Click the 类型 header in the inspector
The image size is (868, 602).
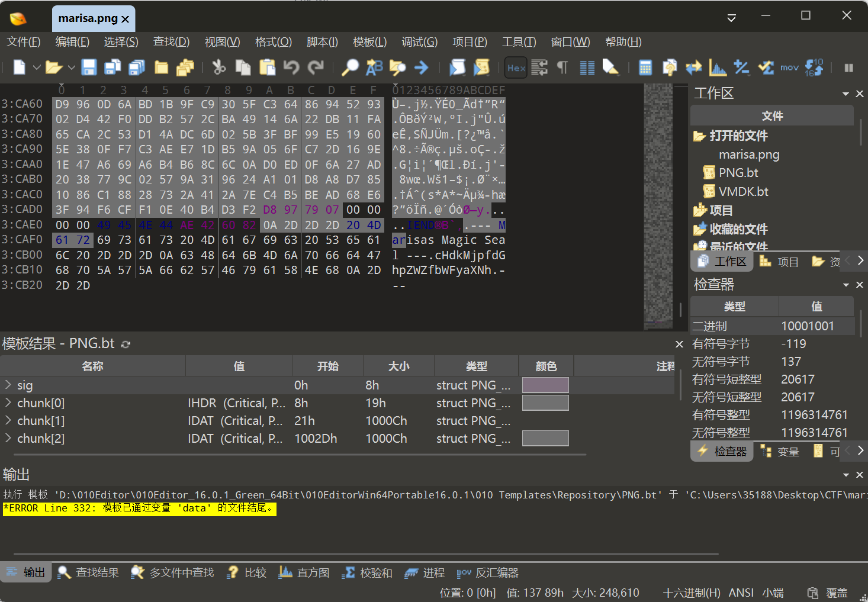click(734, 307)
